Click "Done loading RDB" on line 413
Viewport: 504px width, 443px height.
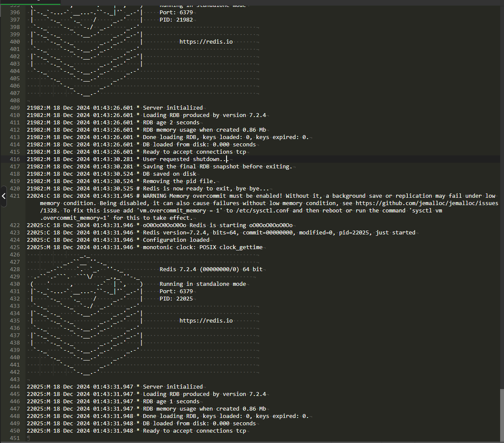click(x=171, y=137)
